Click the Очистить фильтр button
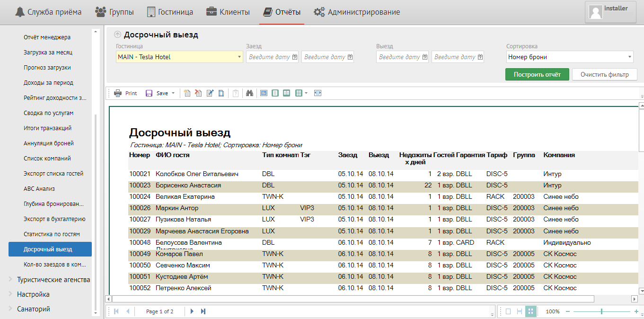 (604, 74)
